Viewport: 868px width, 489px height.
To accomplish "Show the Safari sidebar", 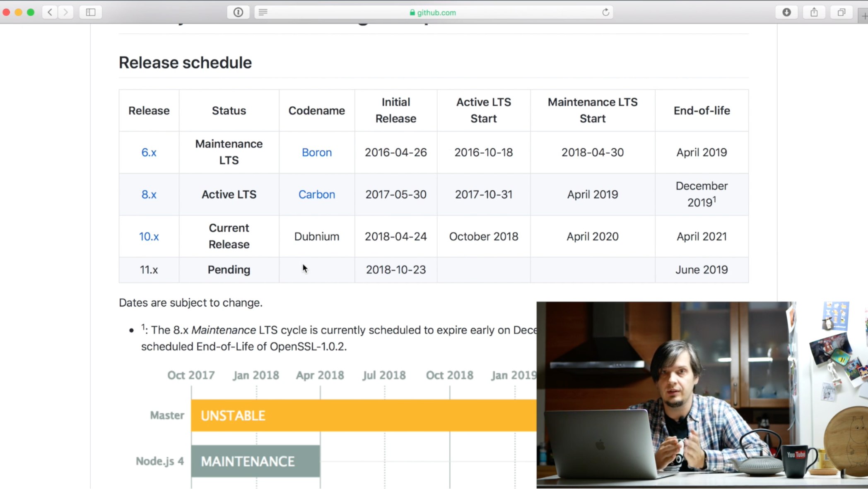I will click(x=91, y=12).
